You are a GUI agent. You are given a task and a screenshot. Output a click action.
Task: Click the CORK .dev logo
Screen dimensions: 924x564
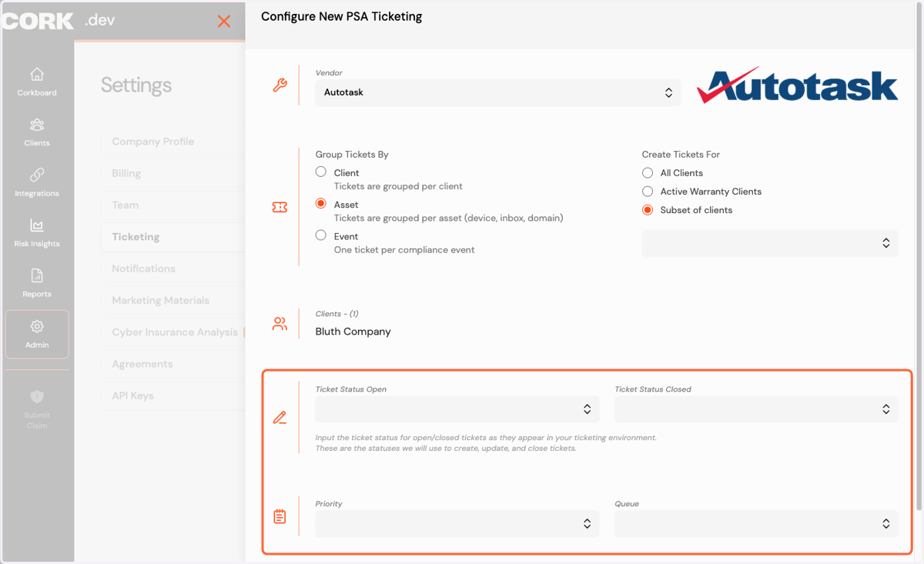click(58, 21)
